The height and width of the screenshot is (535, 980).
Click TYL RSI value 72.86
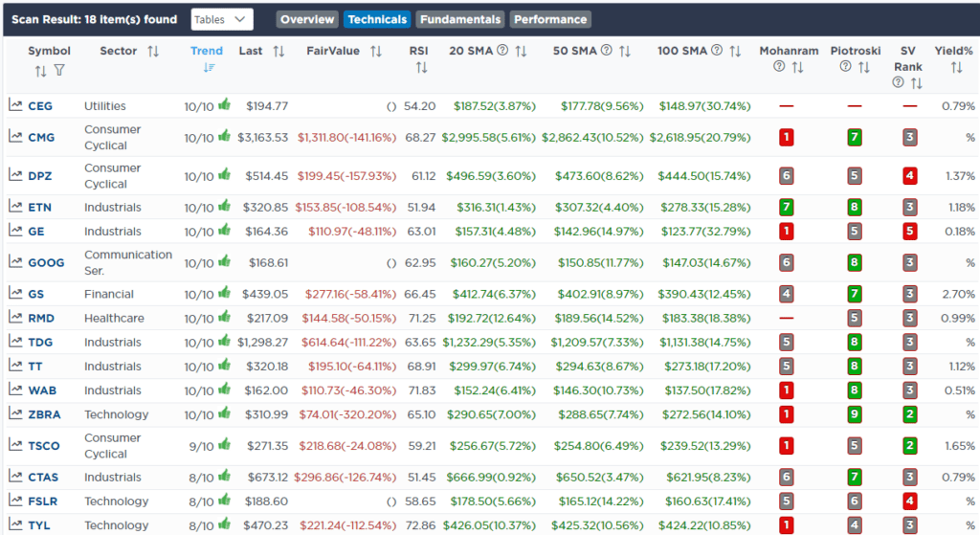pyautogui.click(x=421, y=525)
